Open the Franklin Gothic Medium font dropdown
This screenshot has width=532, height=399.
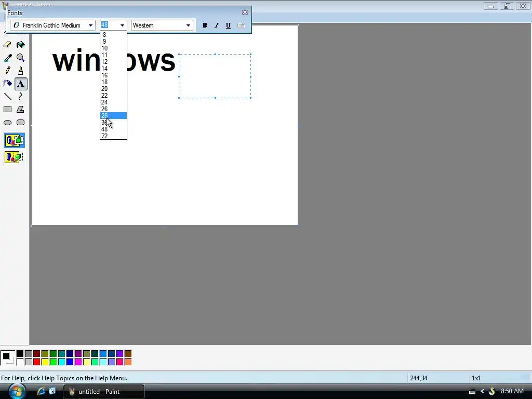click(x=90, y=25)
